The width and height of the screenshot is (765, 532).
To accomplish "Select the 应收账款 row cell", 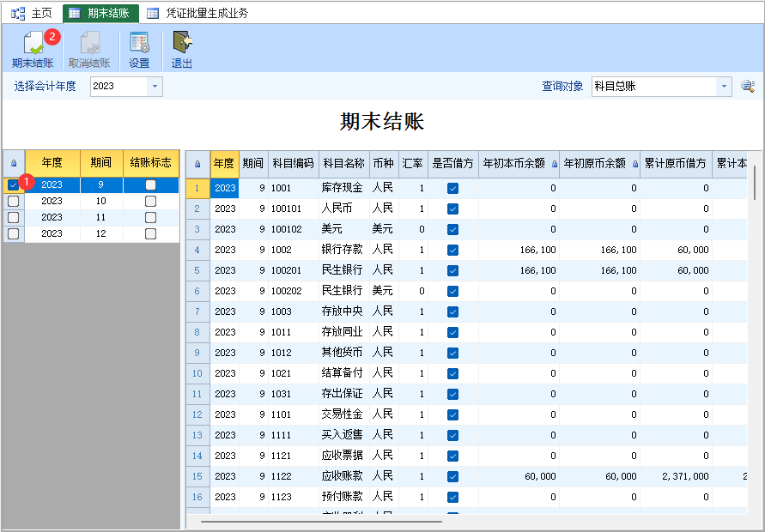I will (343, 476).
